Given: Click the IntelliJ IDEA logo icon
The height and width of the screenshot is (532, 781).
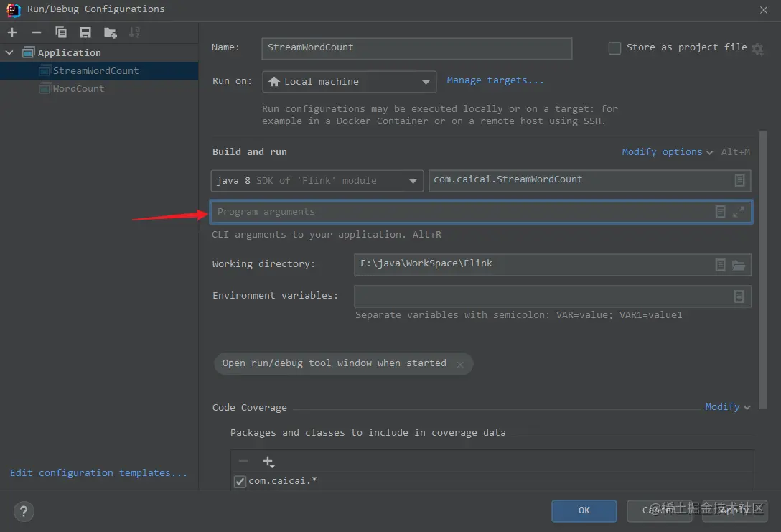Looking at the screenshot, I should coord(14,9).
